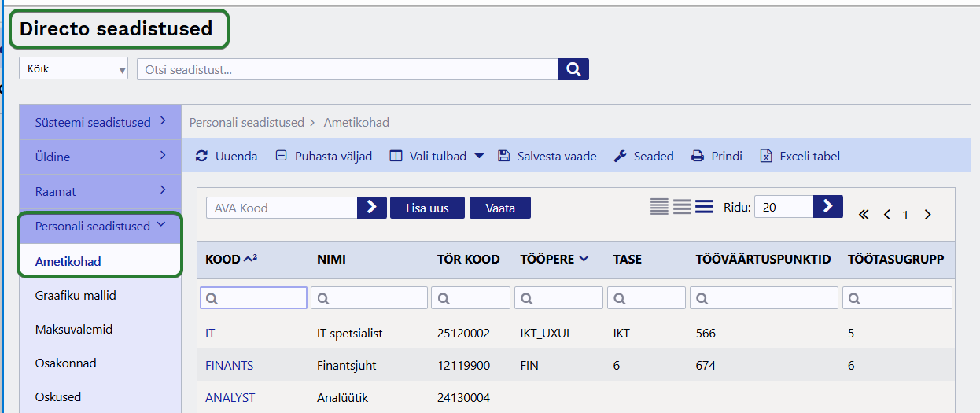980x413 pixels.
Task: Open the FINANTS position code link
Action: pos(229,366)
